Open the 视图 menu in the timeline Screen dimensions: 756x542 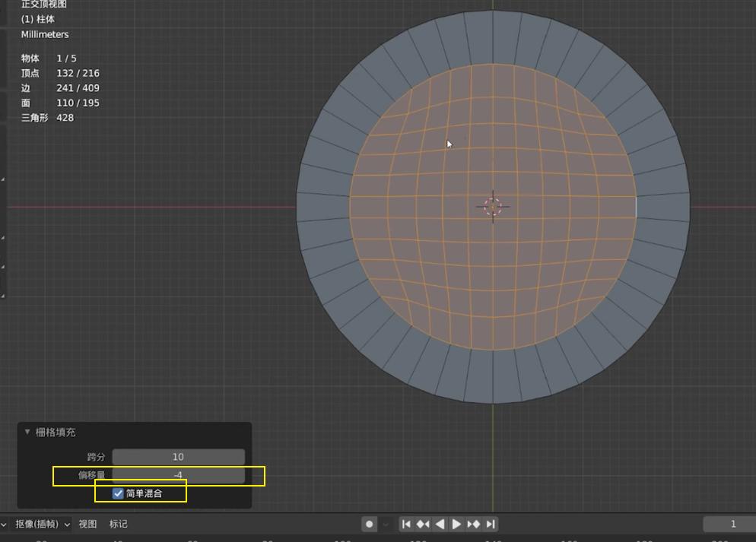(x=87, y=525)
